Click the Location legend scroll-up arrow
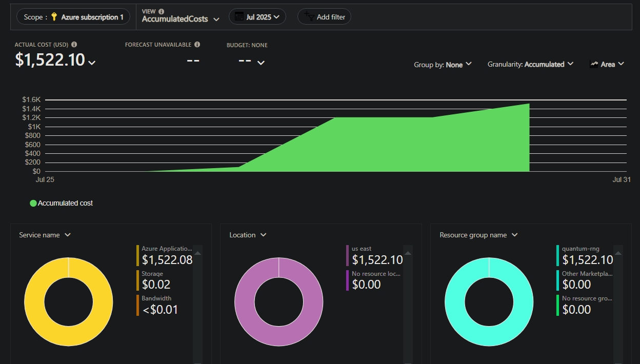The height and width of the screenshot is (364, 640). 408,253
